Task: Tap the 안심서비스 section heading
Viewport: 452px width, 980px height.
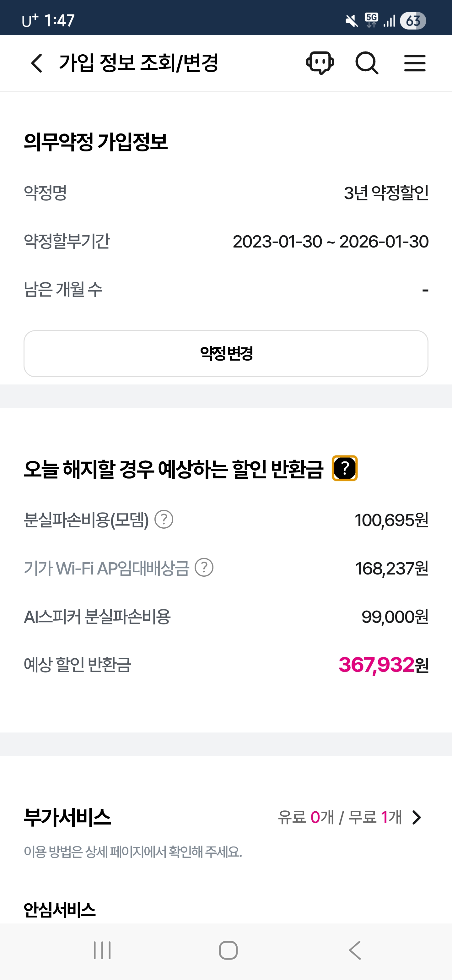Action: [x=60, y=910]
